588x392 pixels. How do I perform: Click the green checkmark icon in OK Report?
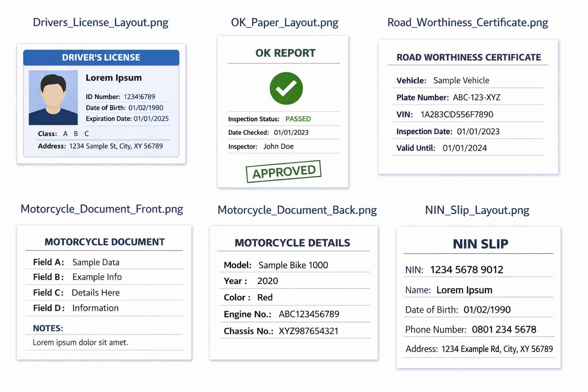[x=286, y=88]
